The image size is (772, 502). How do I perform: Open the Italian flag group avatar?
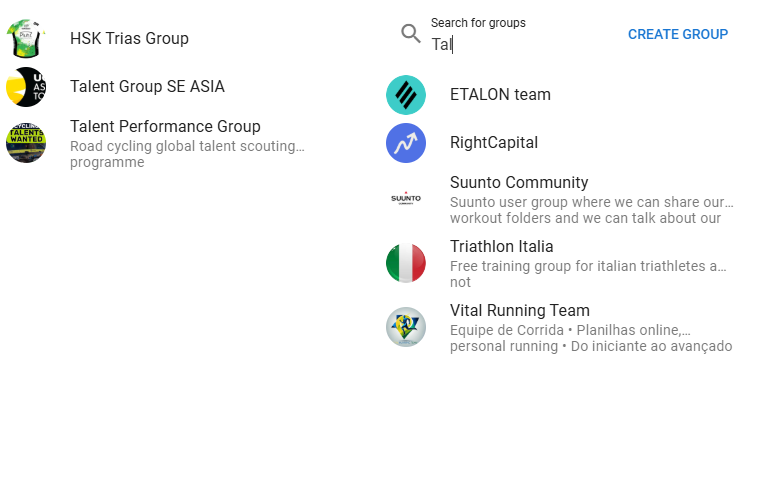point(406,263)
